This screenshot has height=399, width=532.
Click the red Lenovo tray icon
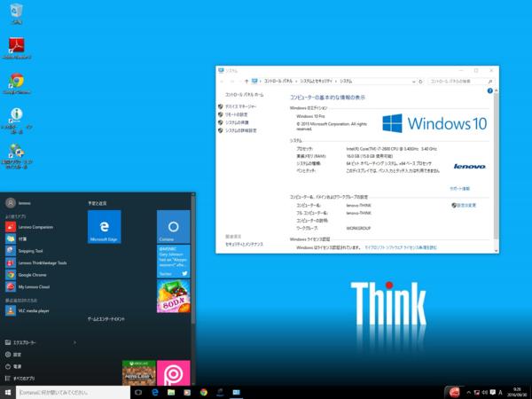coord(454,393)
